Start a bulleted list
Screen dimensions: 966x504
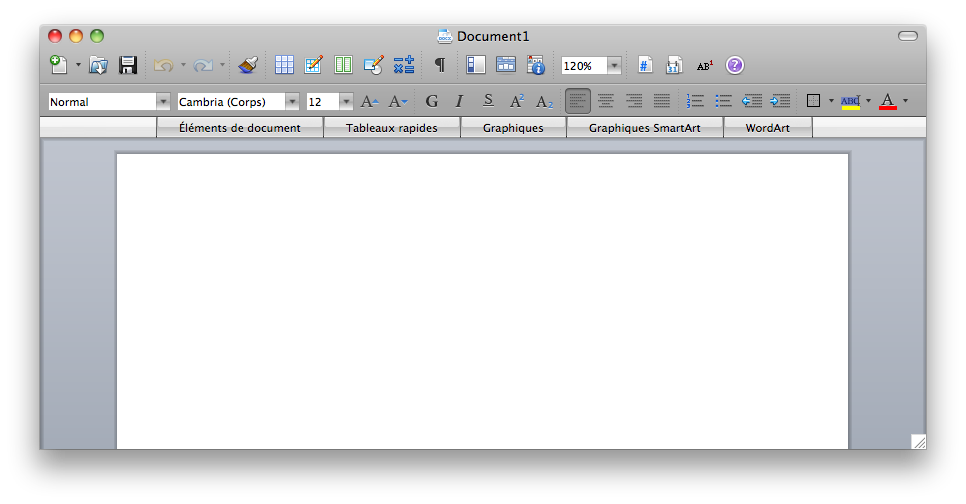723,100
